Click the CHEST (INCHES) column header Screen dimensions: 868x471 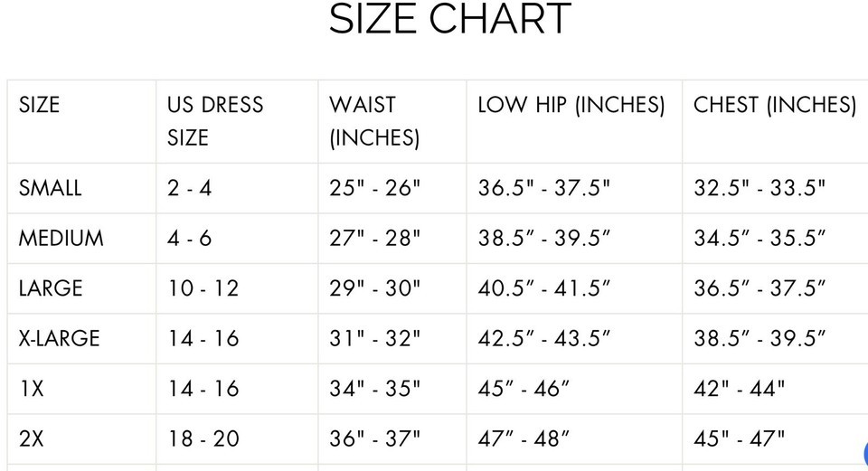tap(774, 105)
